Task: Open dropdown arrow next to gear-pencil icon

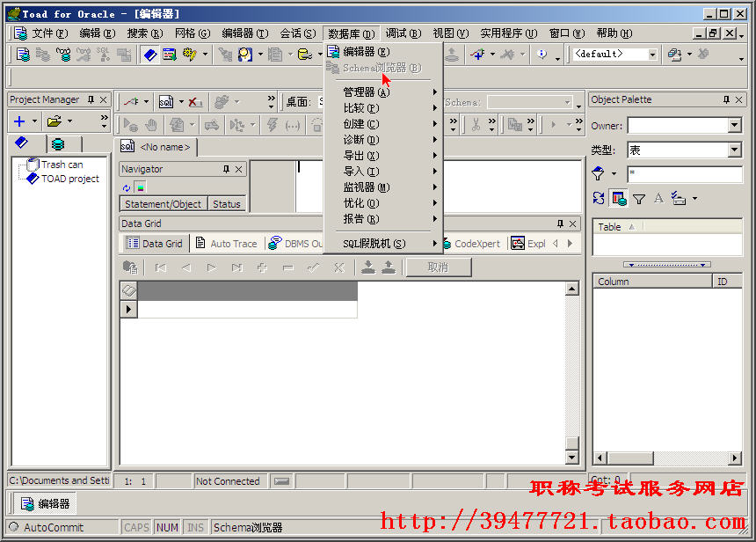Action: [x=205, y=55]
